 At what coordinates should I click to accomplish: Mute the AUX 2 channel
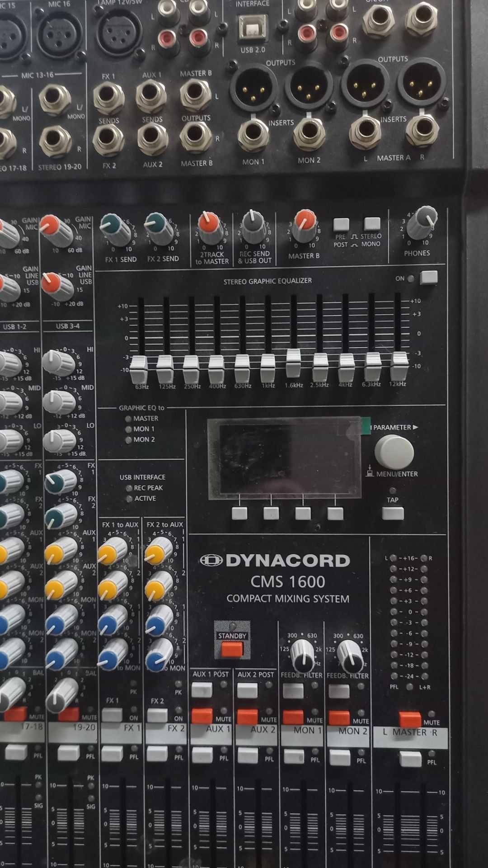[248, 717]
